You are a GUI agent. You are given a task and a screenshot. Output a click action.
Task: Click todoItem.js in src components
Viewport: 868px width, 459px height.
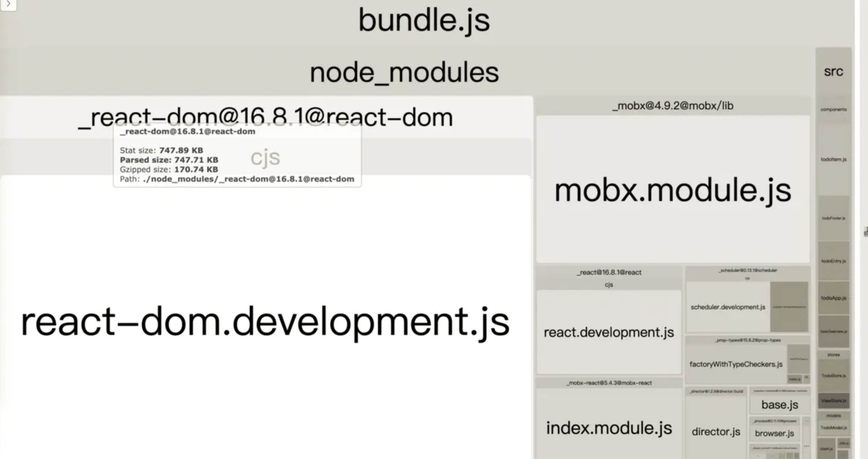(833, 160)
